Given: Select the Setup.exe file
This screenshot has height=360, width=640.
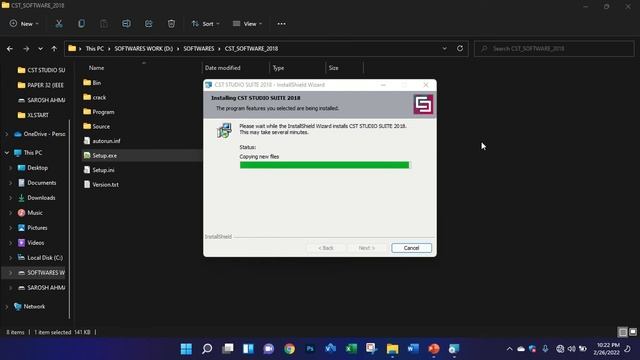Looking at the screenshot, I should tap(104, 156).
